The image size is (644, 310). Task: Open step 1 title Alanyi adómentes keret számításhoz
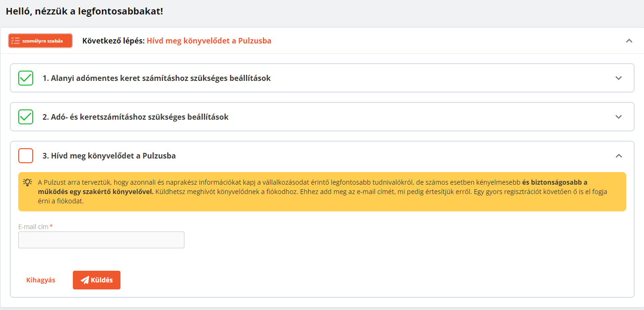(x=156, y=78)
